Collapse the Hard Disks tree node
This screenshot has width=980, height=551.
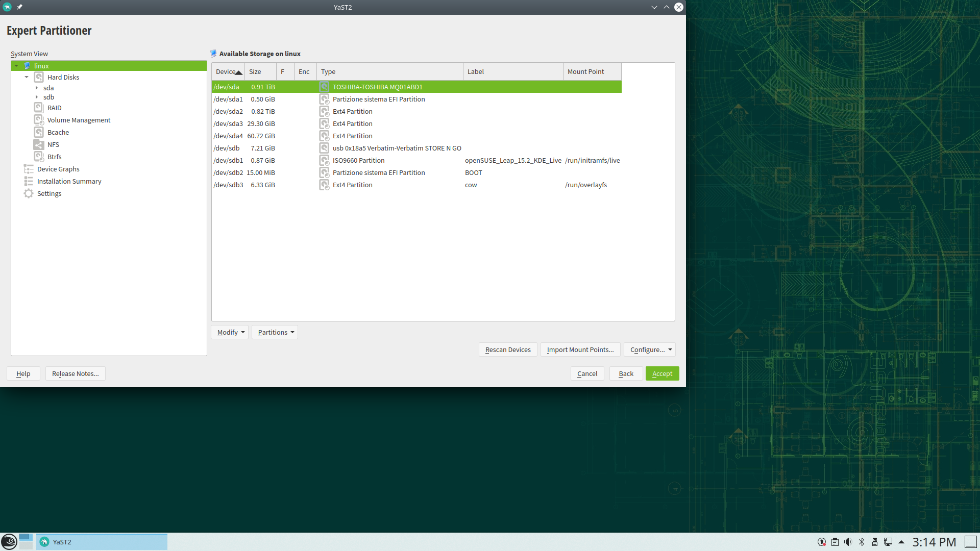point(27,77)
